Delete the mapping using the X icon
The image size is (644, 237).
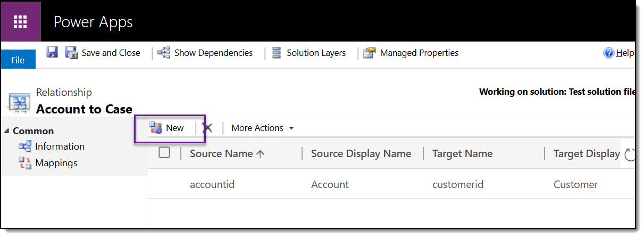click(x=208, y=128)
